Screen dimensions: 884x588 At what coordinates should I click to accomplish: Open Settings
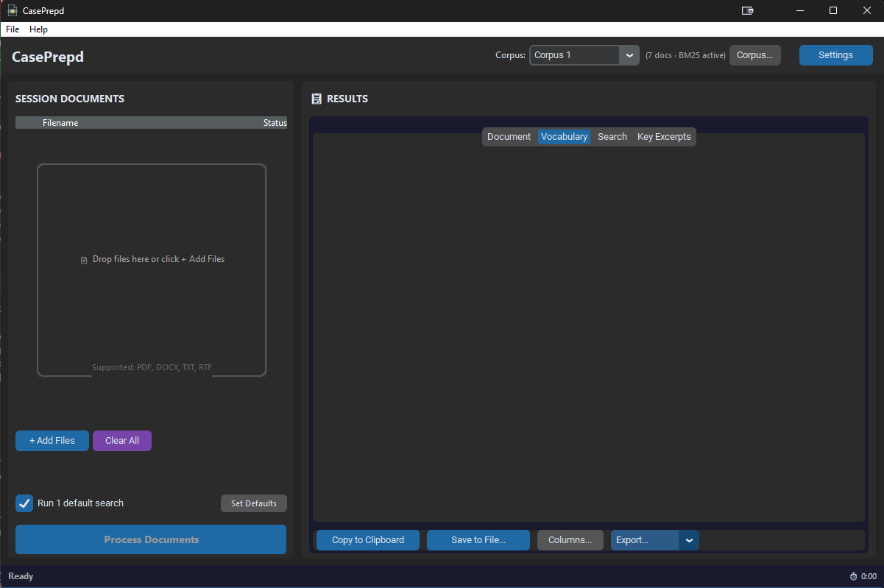pyautogui.click(x=835, y=54)
